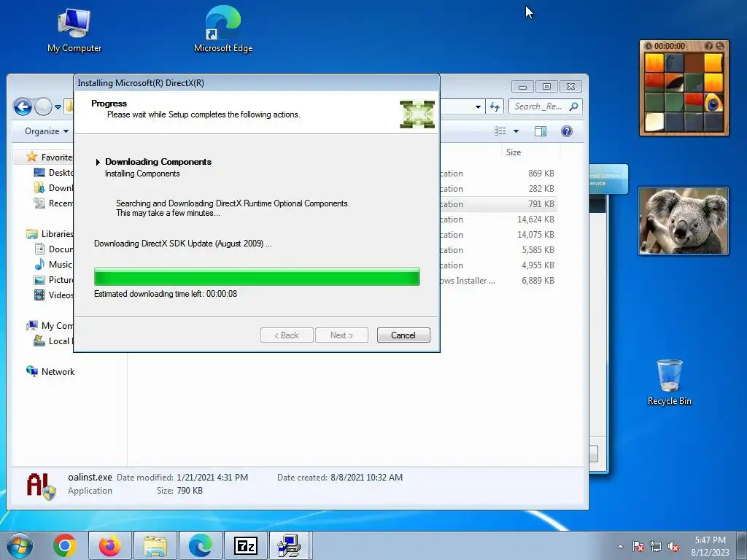The image size is (747, 560).
Task: Select the file row sized 869 KB
Action: [x=498, y=174]
